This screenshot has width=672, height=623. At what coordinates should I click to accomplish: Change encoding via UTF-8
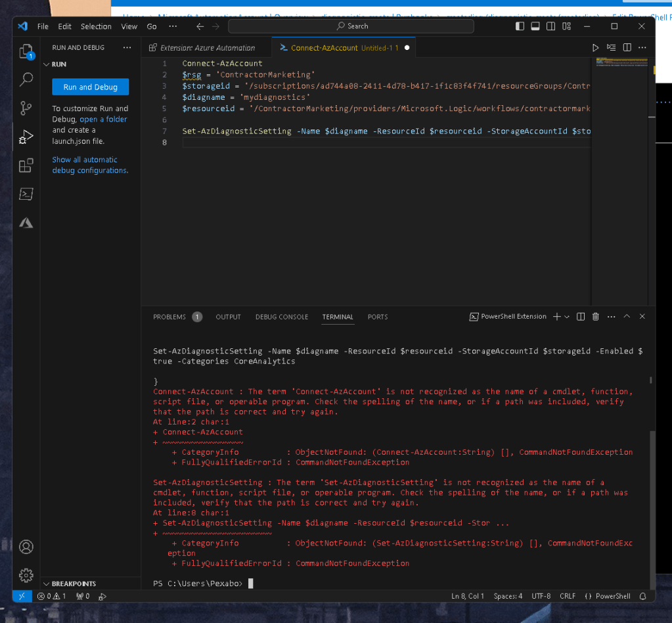point(541,596)
